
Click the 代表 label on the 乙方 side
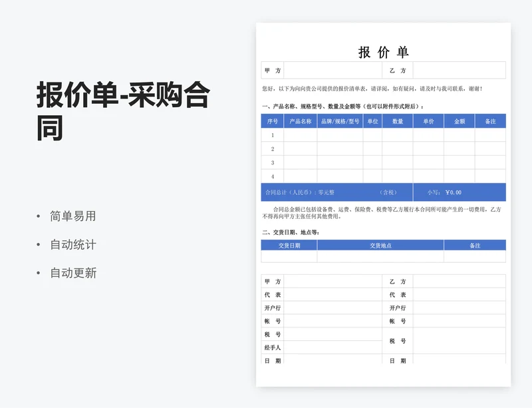coord(398,295)
